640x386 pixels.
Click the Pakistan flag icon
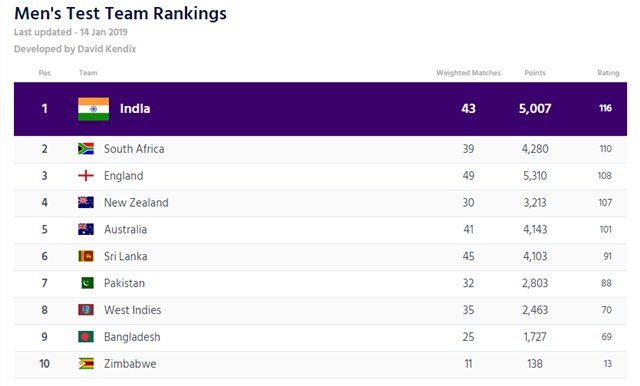click(87, 283)
